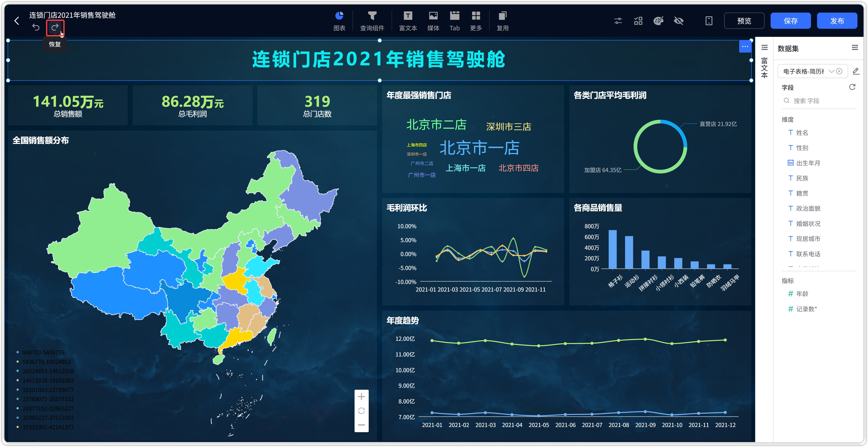Go back using the left arrow

tap(17, 21)
